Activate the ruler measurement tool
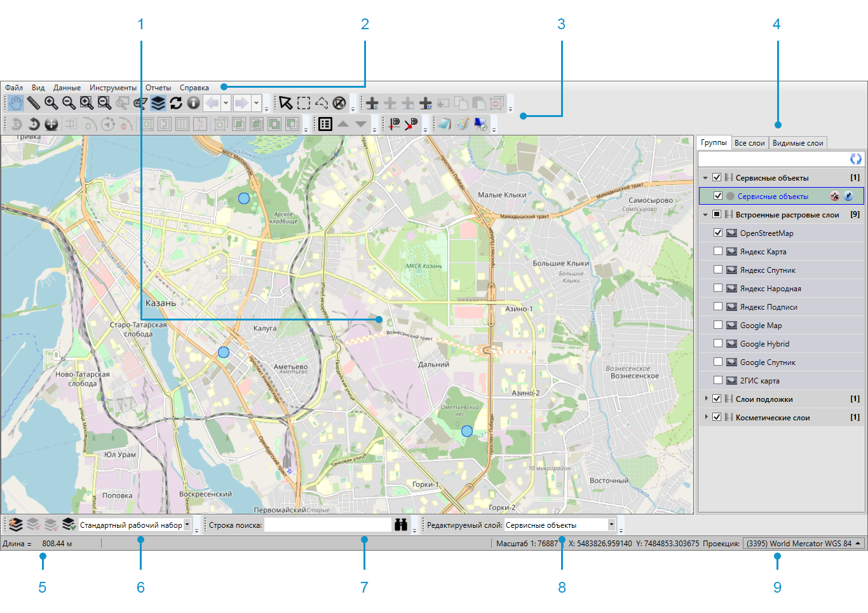 [x=33, y=103]
